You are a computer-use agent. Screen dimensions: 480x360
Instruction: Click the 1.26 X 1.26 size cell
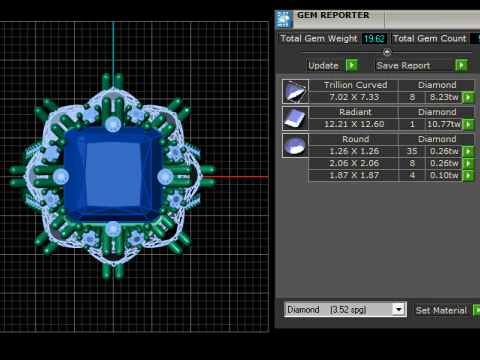coord(354,151)
